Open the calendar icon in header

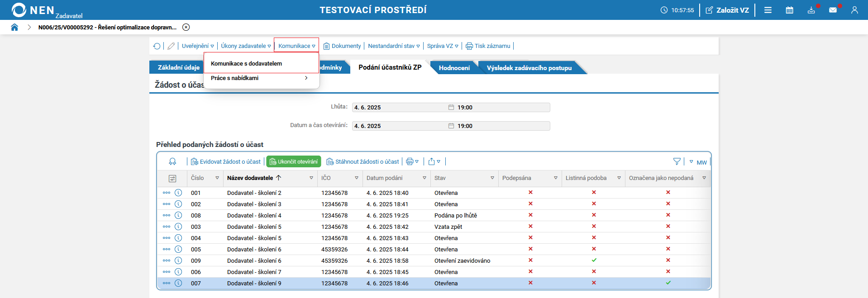coord(790,10)
